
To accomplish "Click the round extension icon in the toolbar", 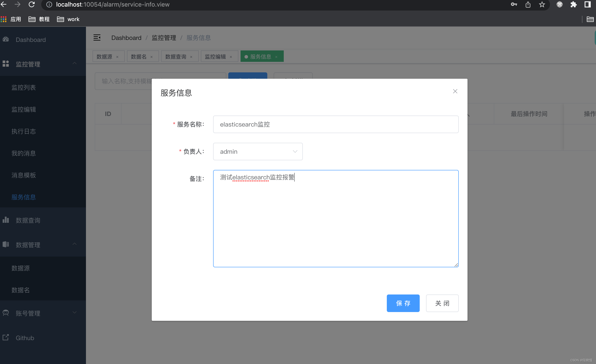I will pyautogui.click(x=559, y=4).
